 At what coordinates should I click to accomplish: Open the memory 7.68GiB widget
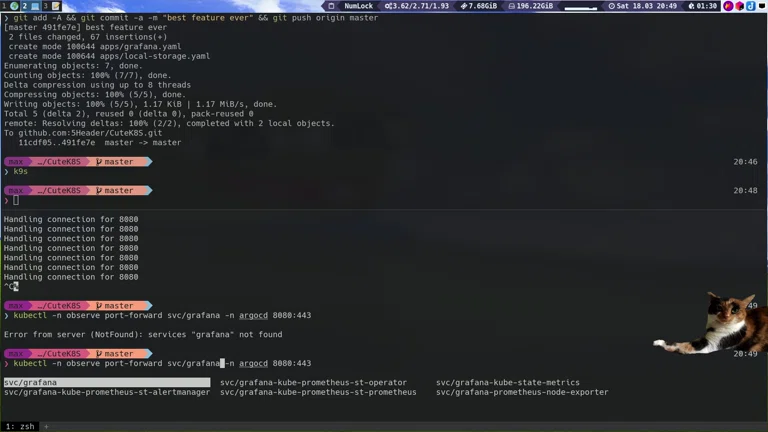[x=479, y=6]
